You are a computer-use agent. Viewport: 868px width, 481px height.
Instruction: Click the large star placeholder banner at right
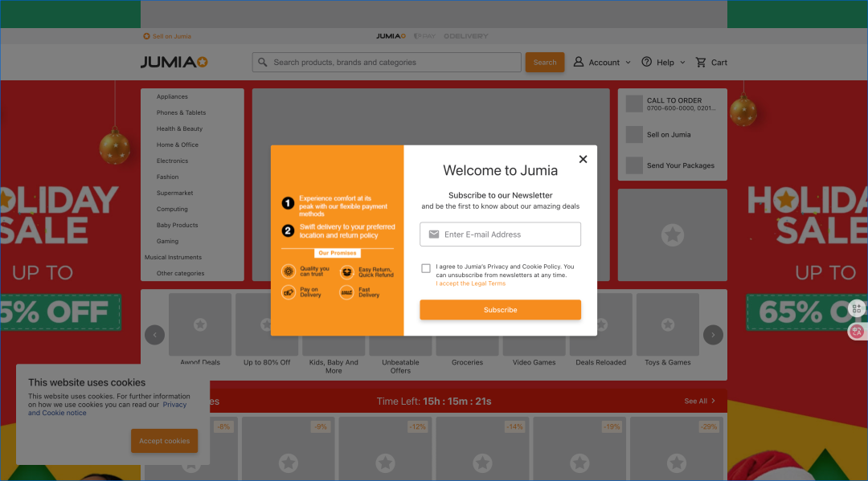(673, 235)
